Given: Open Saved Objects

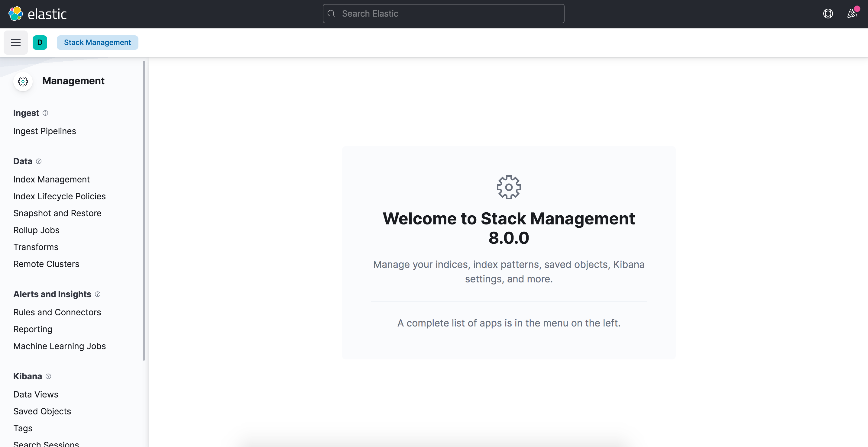Looking at the screenshot, I should click(x=42, y=411).
